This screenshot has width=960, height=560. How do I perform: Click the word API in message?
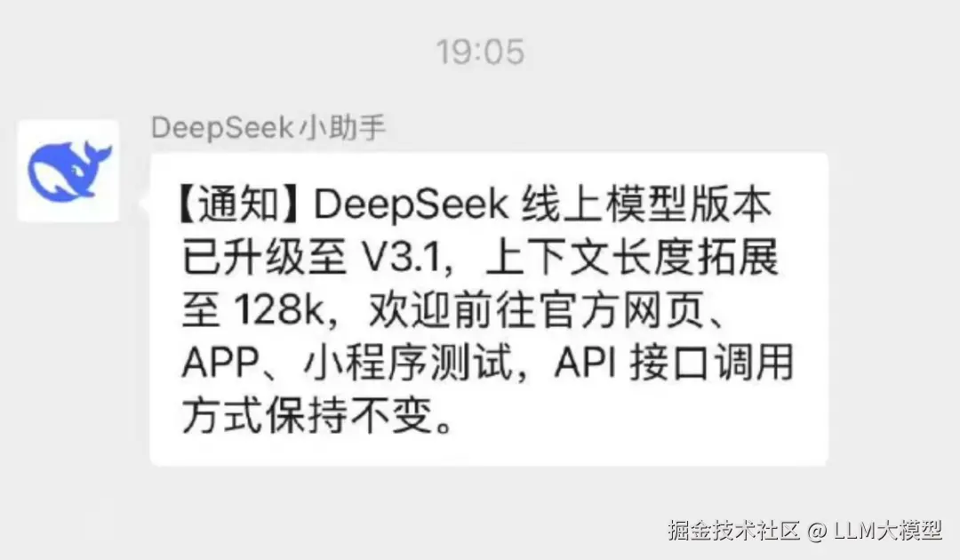pyautogui.click(x=585, y=363)
